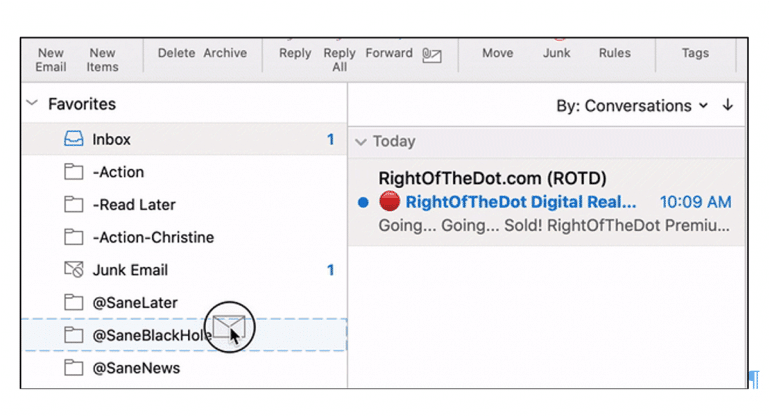770x417 pixels.
Task: Click the -Read Later folder icon
Action: coord(73,205)
